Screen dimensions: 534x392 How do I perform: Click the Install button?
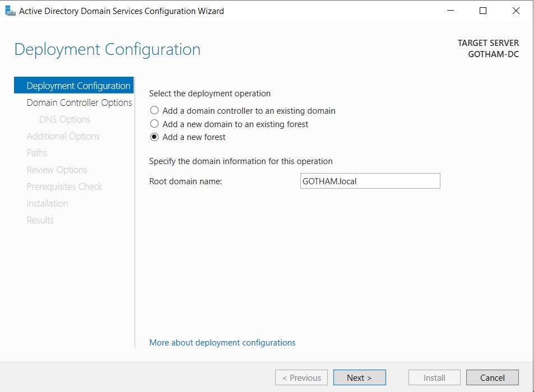click(434, 377)
